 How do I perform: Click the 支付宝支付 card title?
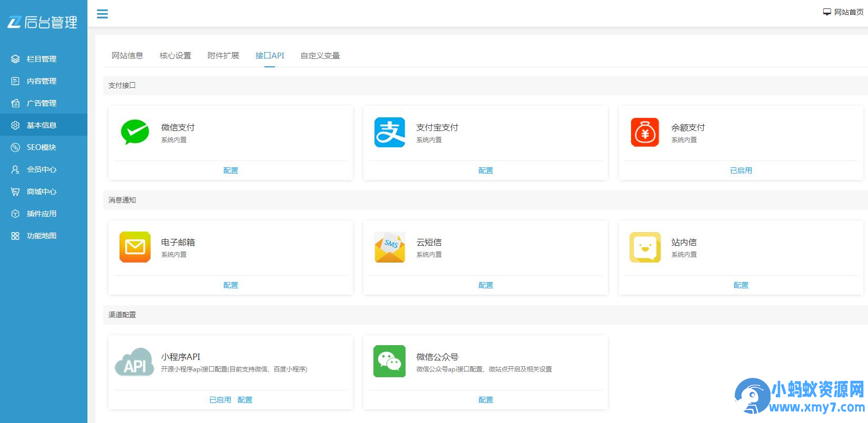[437, 127]
